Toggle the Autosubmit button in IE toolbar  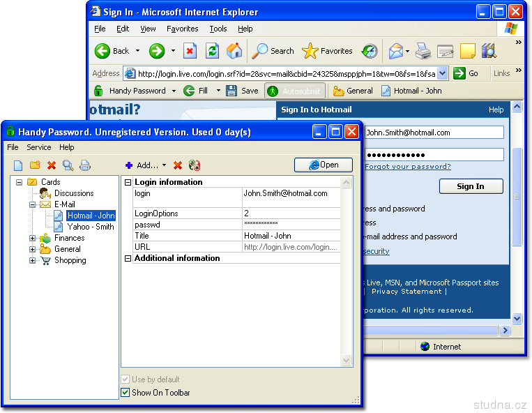295,91
